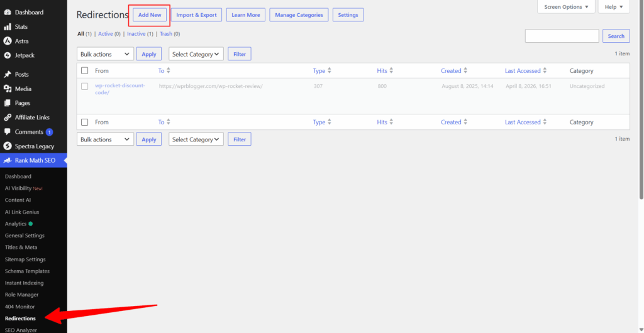Click the Spectra Legacy logo icon

7,146
